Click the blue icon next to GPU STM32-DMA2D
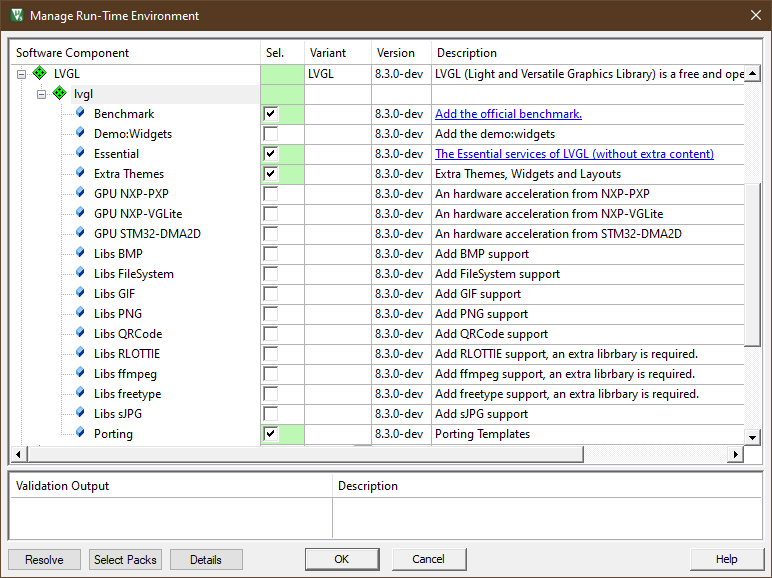Image resolution: width=772 pixels, height=578 pixels. coord(80,233)
